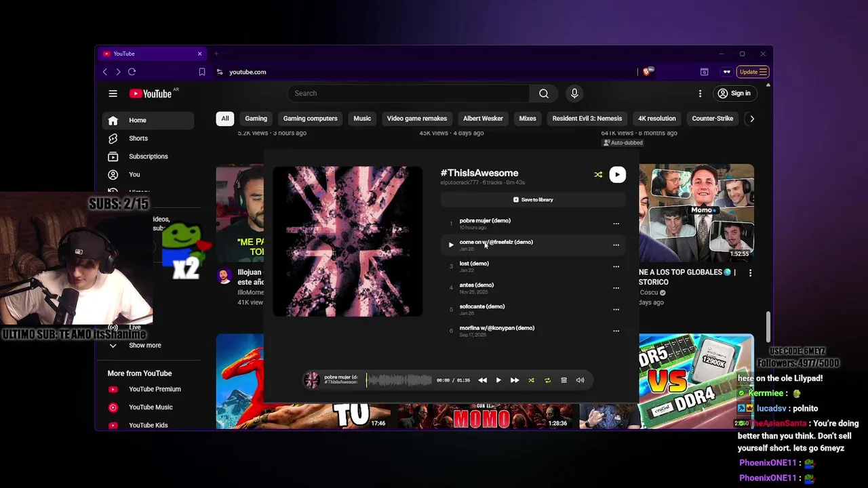This screenshot has height=488, width=868.
Task: Skip to previous track in player bar
Action: 482,380
